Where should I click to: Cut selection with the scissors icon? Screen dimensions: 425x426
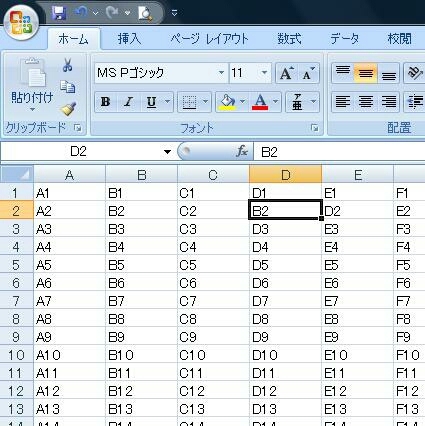point(68,65)
